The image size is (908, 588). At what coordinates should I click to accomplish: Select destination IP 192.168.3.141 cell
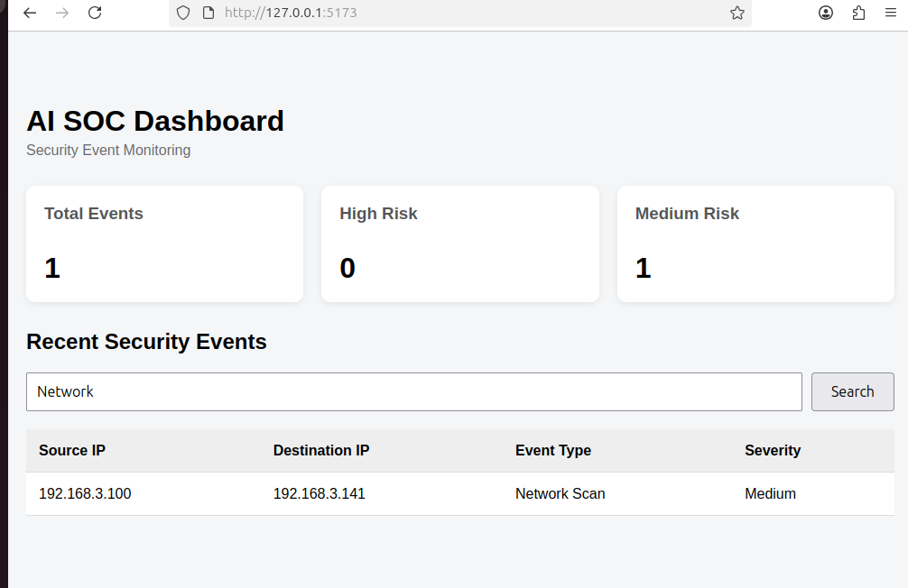[x=320, y=493]
